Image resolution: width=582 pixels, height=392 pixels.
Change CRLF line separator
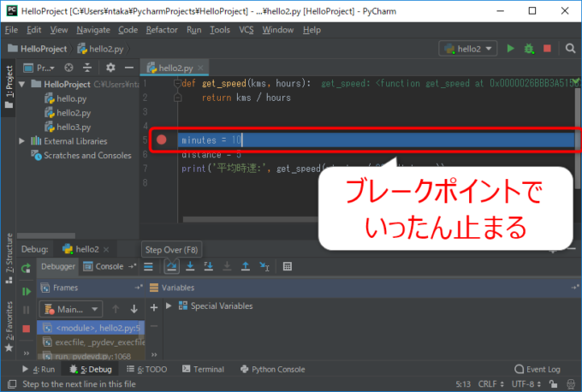click(490, 383)
